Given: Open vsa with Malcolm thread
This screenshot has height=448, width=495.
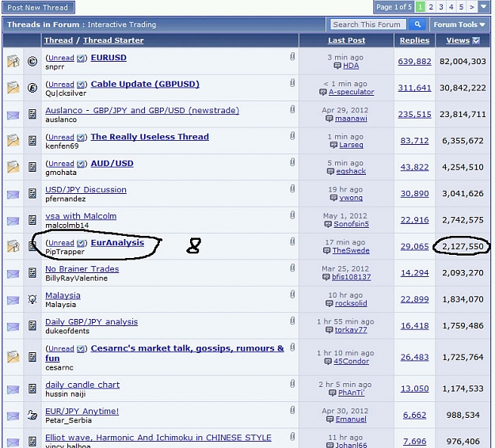Looking at the screenshot, I should pyautogui.click(x=81, y=216).
